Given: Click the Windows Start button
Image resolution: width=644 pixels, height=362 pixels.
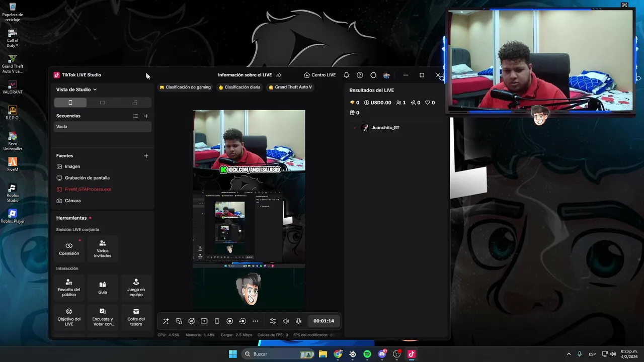Looking at the screenshot, I should coord(233,354).
